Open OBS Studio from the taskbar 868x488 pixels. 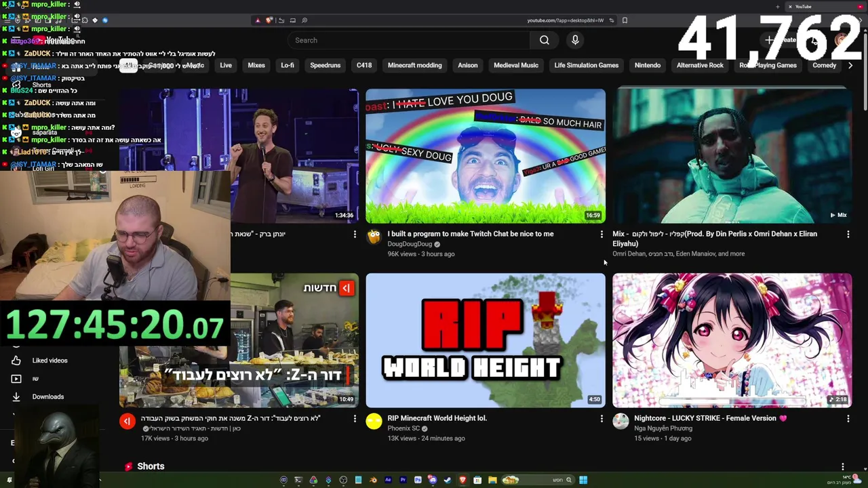pos(343,480)
